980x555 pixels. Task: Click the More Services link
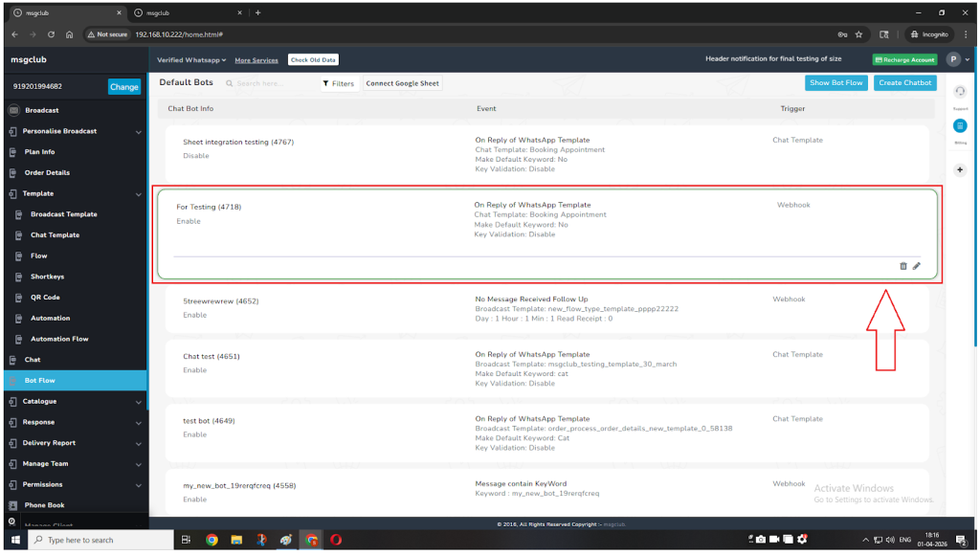256,60
